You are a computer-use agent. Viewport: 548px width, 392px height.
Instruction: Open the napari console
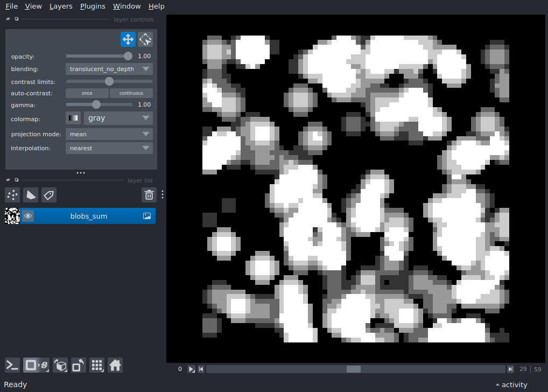(11, 365)
